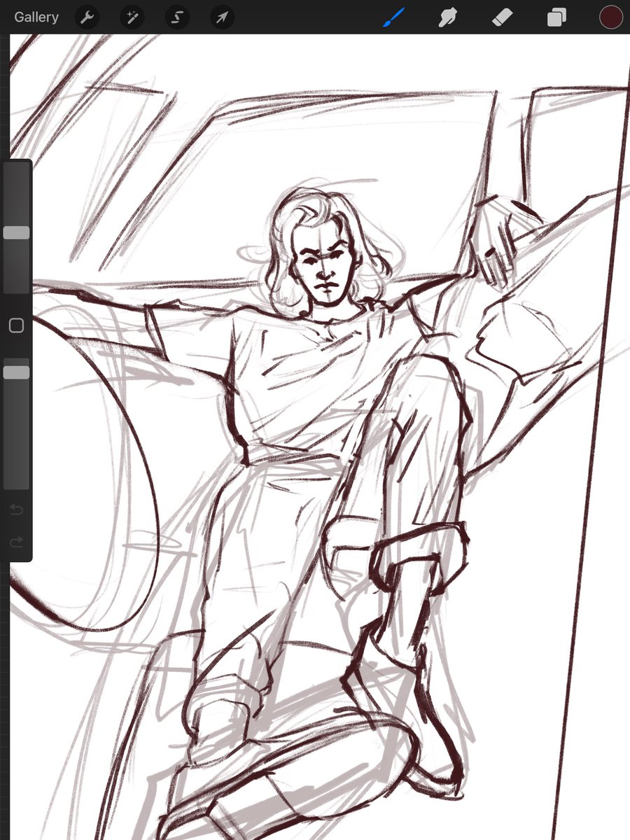Screen dimensions: 630x840
Task: Undo the last stroke with the undo arrow
Action: click(16, 510)
